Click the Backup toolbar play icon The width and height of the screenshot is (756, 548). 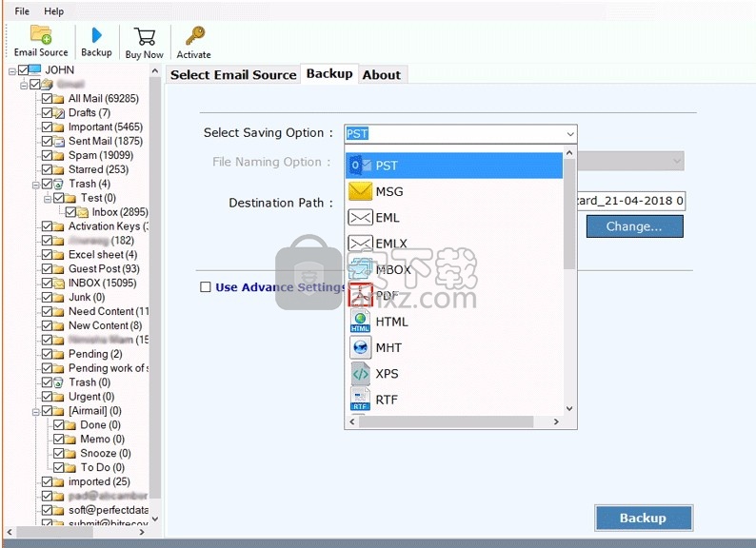(96, 36)
